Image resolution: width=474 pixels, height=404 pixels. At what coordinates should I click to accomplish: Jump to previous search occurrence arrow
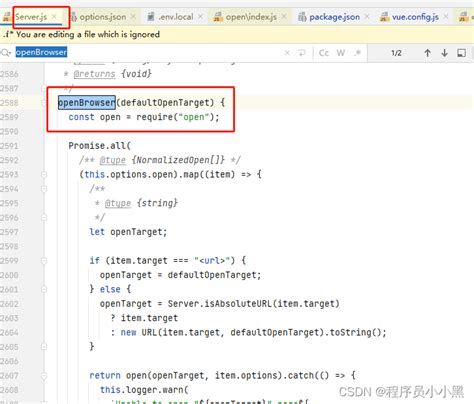point(427,53)
